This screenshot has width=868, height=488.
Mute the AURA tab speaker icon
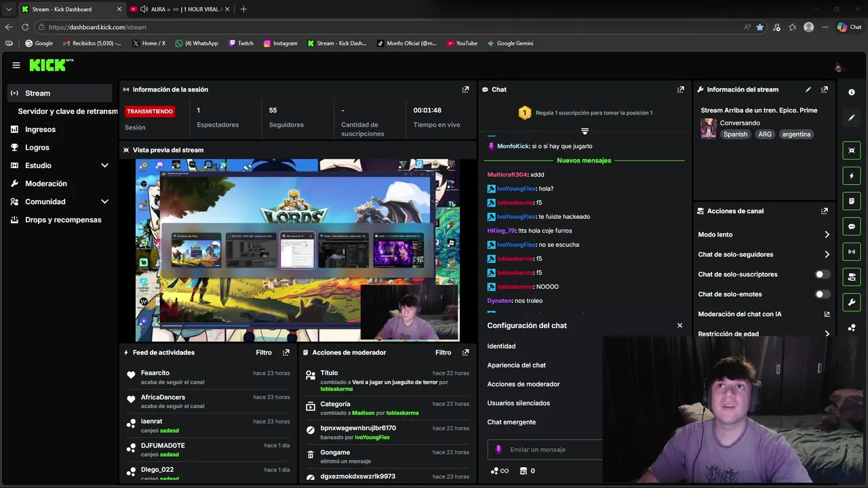tap(143, 9)
